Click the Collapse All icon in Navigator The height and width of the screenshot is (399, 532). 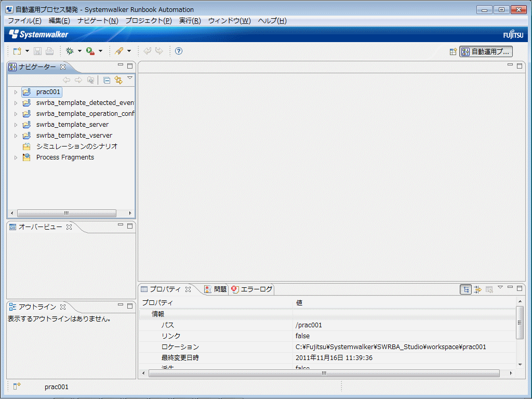[107, 80]
